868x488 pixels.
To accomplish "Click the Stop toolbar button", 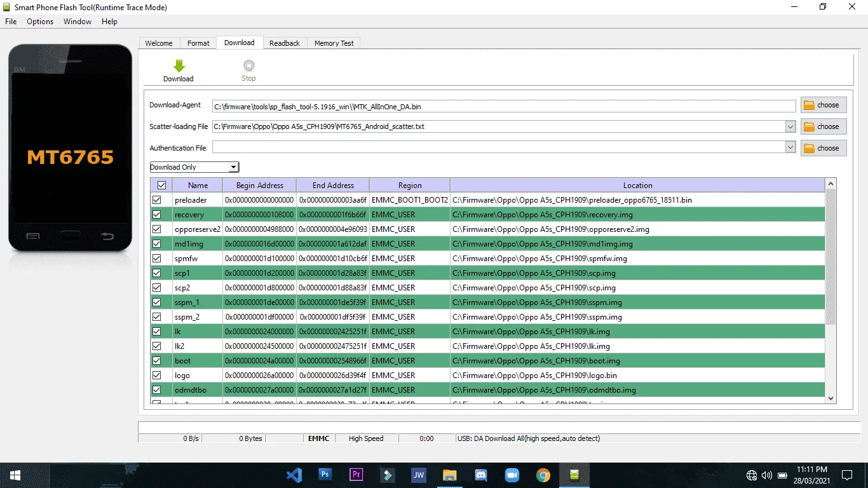I will 248,71.
